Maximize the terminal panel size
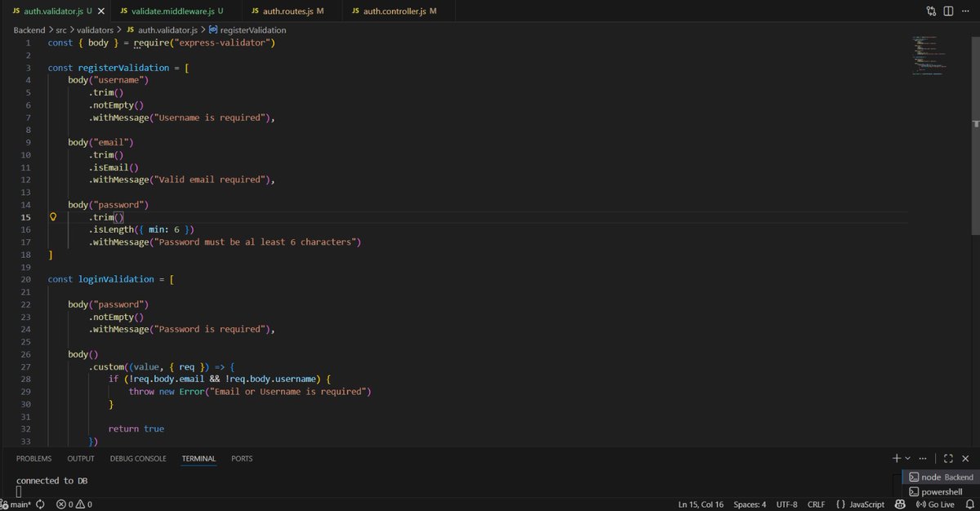980x511 pixels. (948, 459)
